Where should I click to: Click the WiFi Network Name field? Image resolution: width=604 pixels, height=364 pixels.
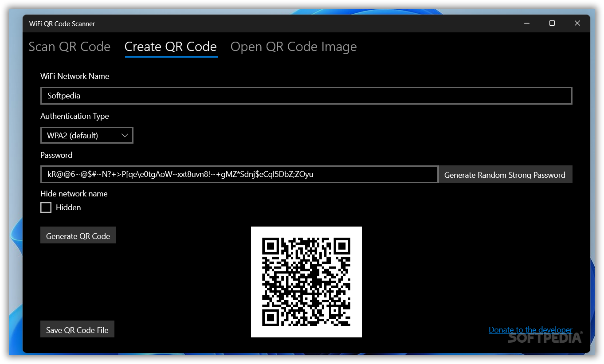pos(306,96)
